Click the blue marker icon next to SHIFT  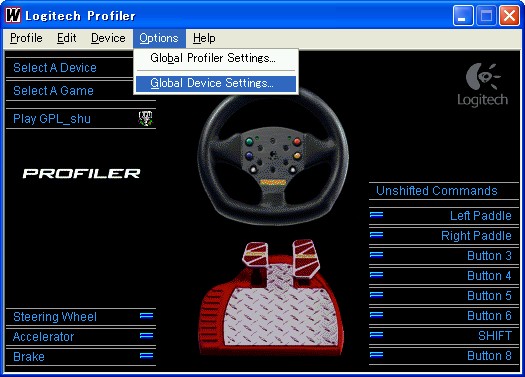(x=376, y=334)
